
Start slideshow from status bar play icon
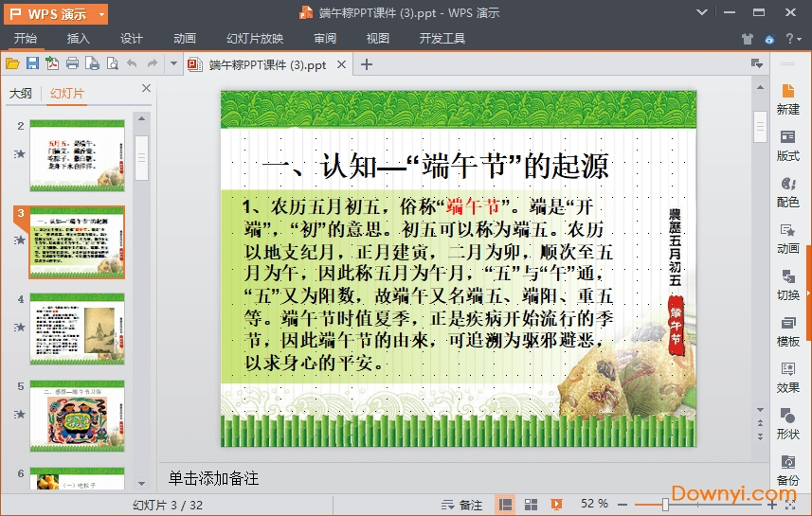[x=556, y=505]
